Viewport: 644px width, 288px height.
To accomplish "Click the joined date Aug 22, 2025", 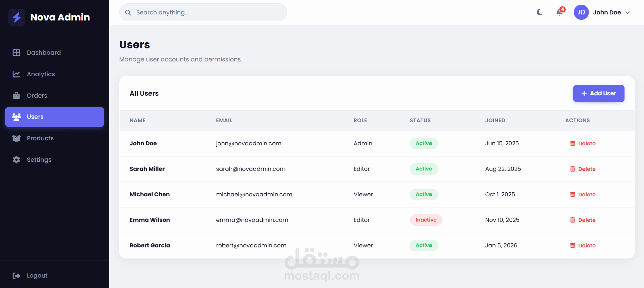I will point(503,169).
